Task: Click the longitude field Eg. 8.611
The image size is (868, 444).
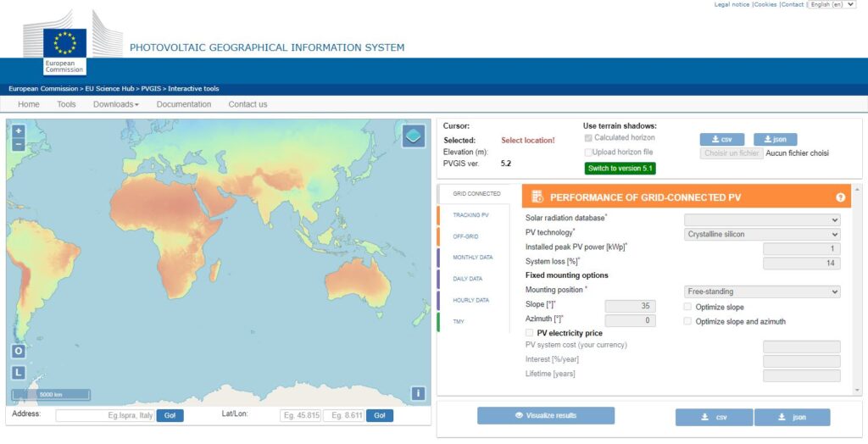Action: click(343, 416)
